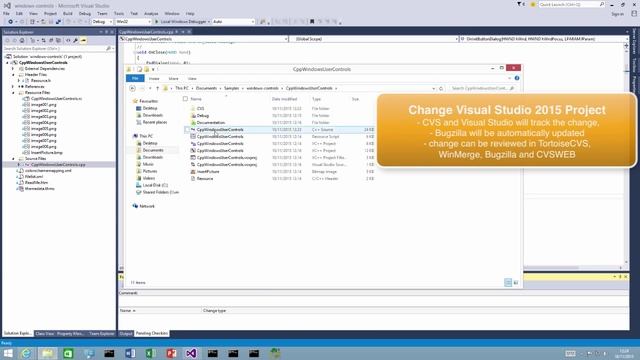Open the Share tab in File Explorer

pyautogui.click(x=173, y=78)
